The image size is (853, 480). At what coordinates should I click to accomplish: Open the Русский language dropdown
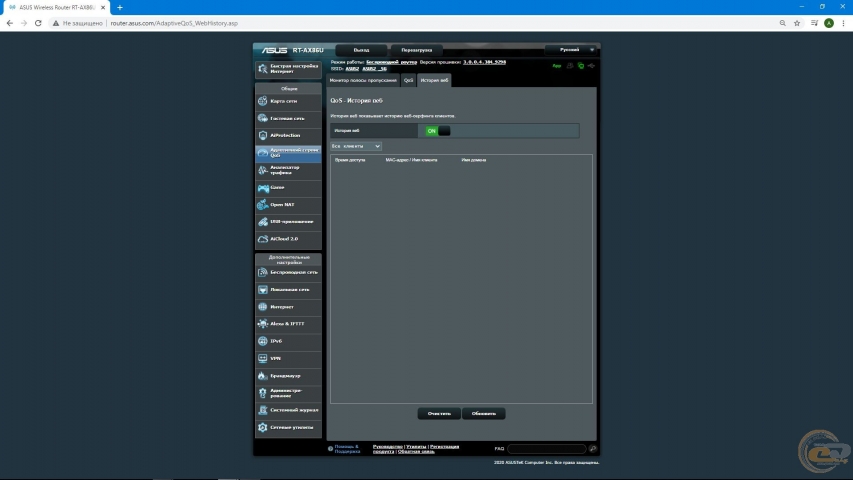[571, 50]
